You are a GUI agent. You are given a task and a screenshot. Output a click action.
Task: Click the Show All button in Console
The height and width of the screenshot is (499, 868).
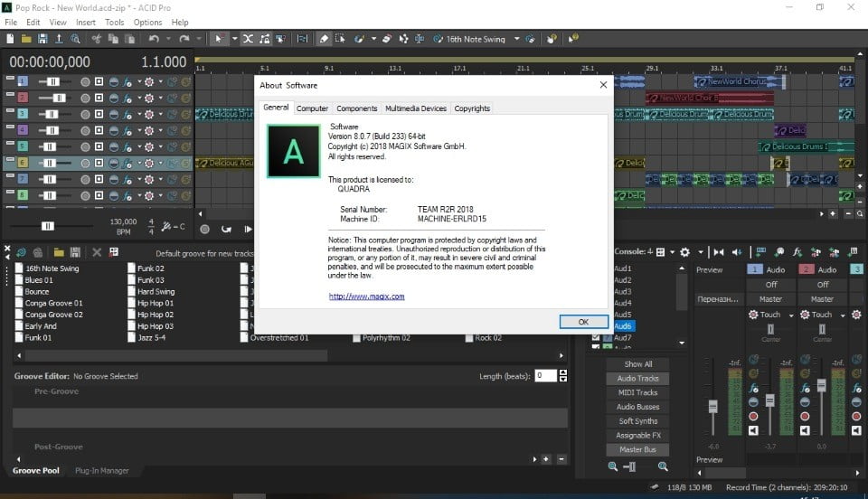click(637, 364)
